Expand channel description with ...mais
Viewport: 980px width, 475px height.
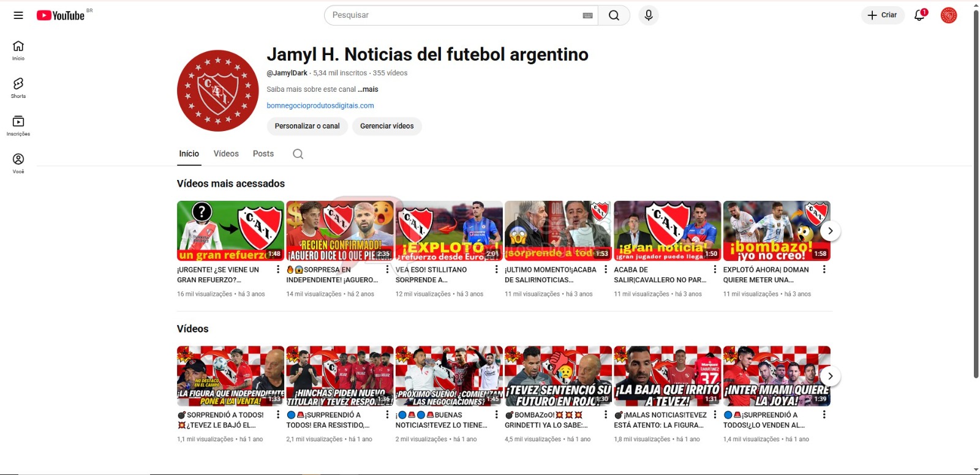tap(368, 89)
